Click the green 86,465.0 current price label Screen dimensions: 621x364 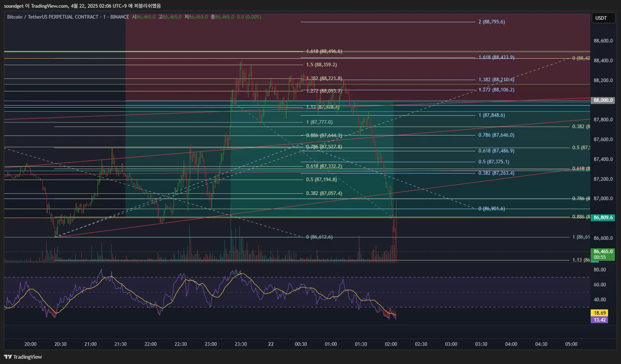603,252
